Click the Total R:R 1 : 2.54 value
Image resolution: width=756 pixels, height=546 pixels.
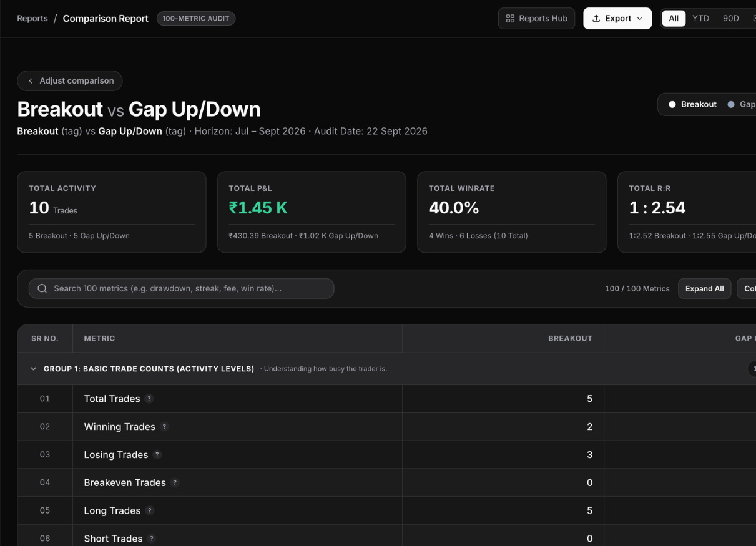(x=657, y=208)
